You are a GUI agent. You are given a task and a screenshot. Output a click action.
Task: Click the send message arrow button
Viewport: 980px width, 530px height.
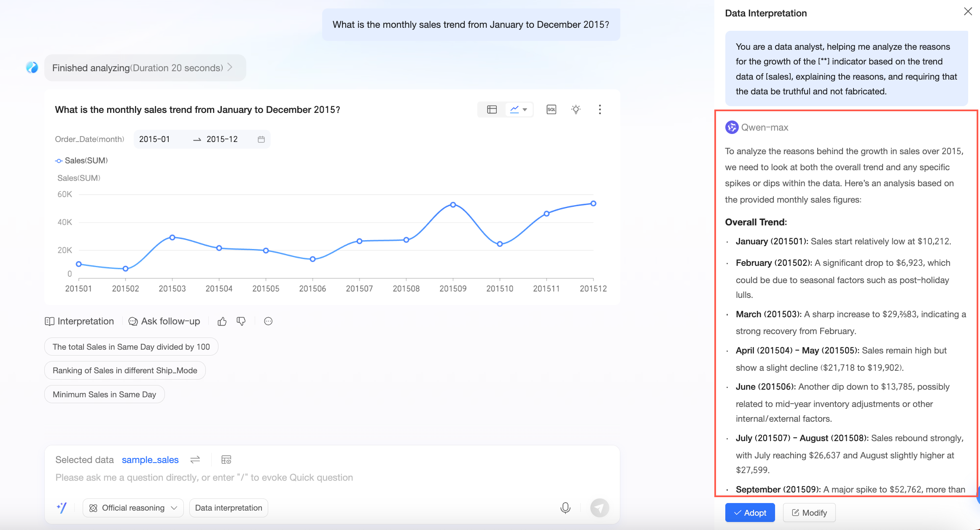599,508
